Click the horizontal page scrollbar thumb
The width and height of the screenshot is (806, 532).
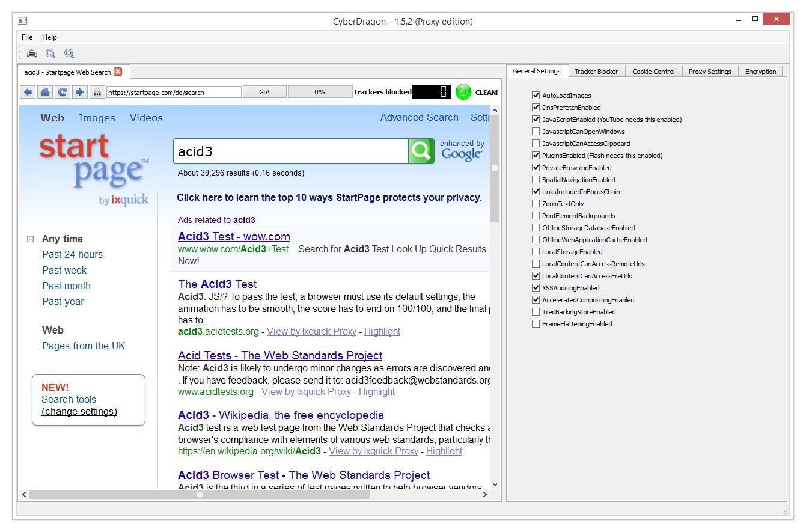[199, 495]
